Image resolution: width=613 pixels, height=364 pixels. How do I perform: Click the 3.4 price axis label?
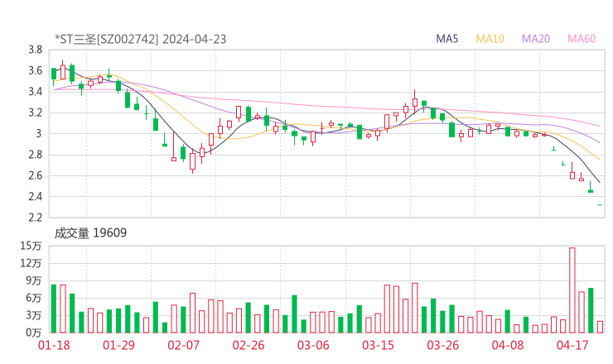[x=35, y=92]
